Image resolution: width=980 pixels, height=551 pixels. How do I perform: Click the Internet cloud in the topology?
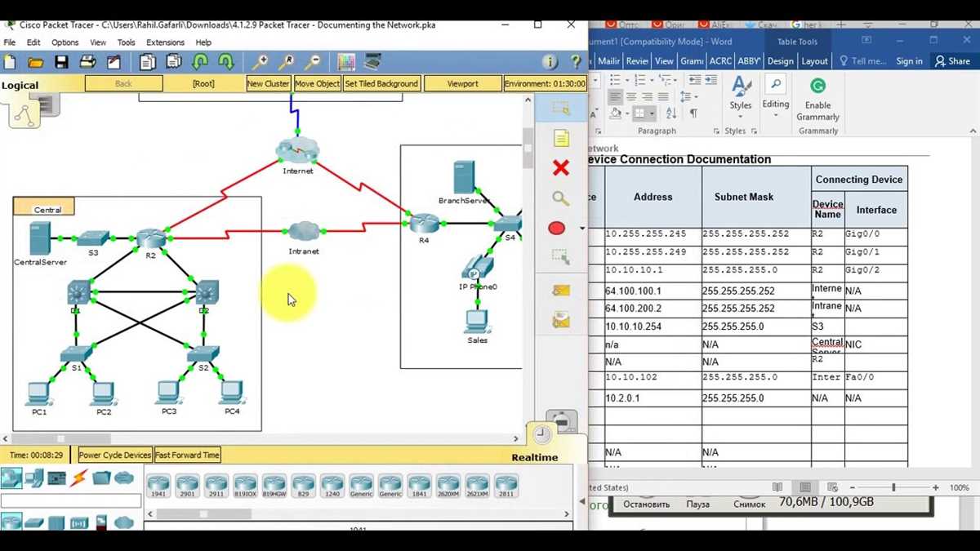297,150
